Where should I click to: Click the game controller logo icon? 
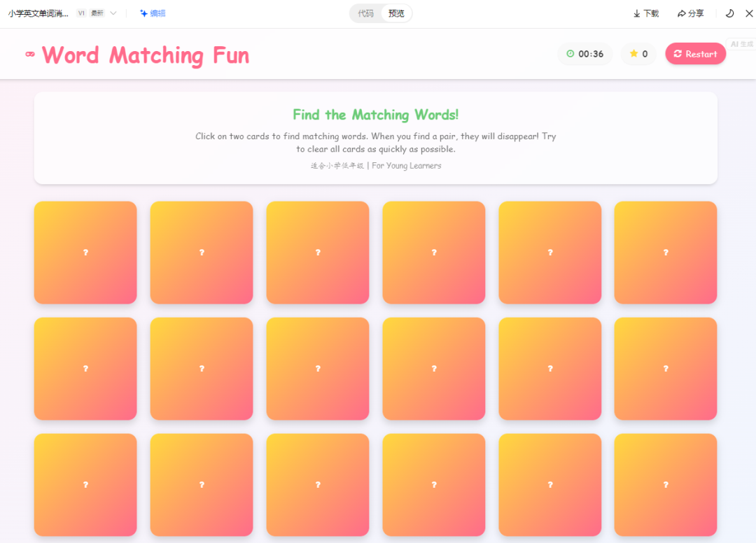click(30, 55)
